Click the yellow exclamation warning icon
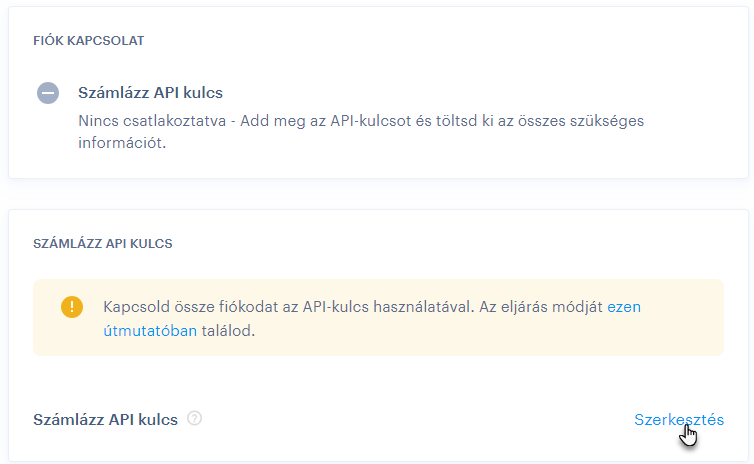The image size is (754, 464). (x=72, y=307)
